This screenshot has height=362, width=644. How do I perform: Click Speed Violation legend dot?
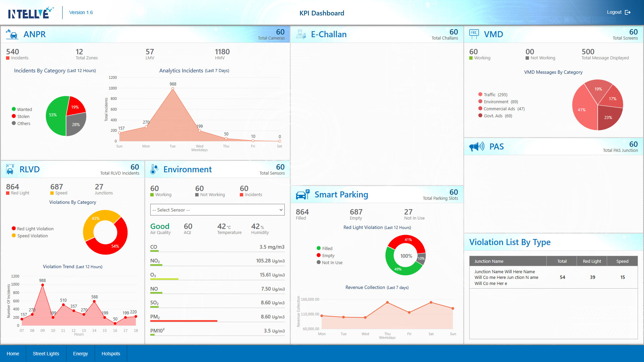[x=14, y=235]
